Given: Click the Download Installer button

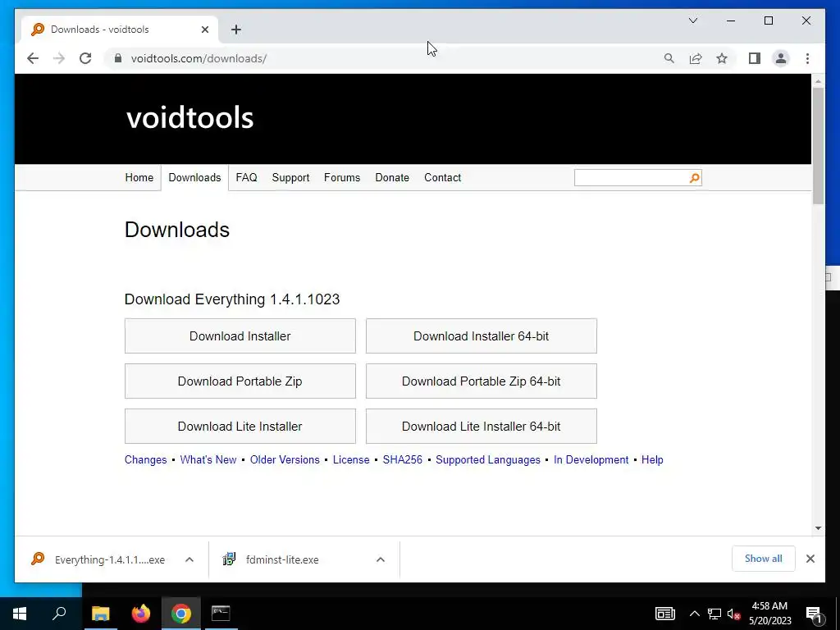Looking at the screenshot, I should (240, 336).
